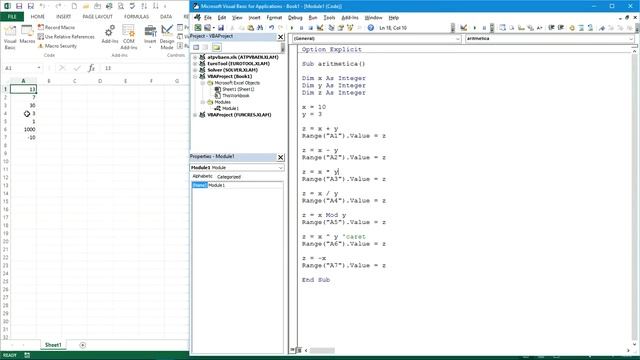The height and width of the screenshot is (360, 640).
Task: Expand VBAProject (FUNCRES.XLAM) node
Action: (x=195, y=115)
